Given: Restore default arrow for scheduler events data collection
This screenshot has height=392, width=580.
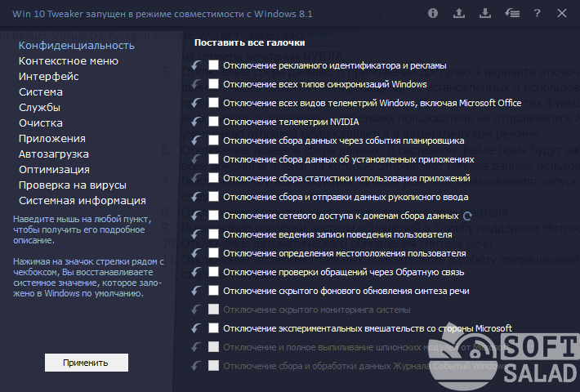Looking at the screenshot, I should click(196, 140).
